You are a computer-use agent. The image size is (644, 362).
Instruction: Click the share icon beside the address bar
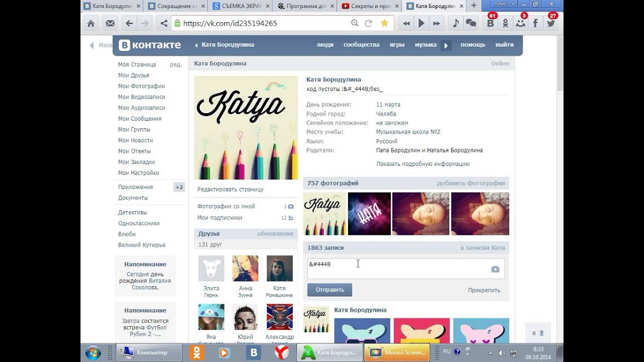click(x=164, y=23)
